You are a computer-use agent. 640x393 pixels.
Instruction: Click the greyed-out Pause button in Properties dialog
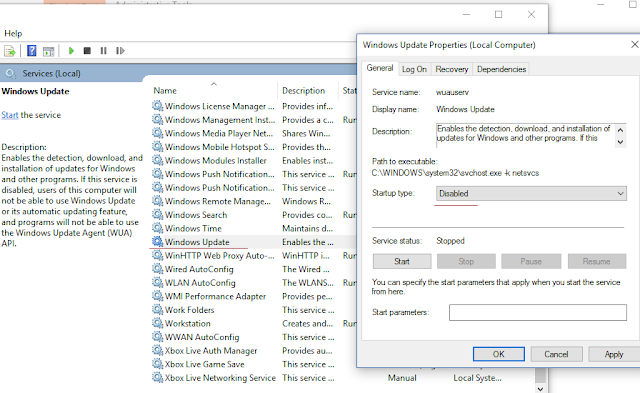(531, 261)
